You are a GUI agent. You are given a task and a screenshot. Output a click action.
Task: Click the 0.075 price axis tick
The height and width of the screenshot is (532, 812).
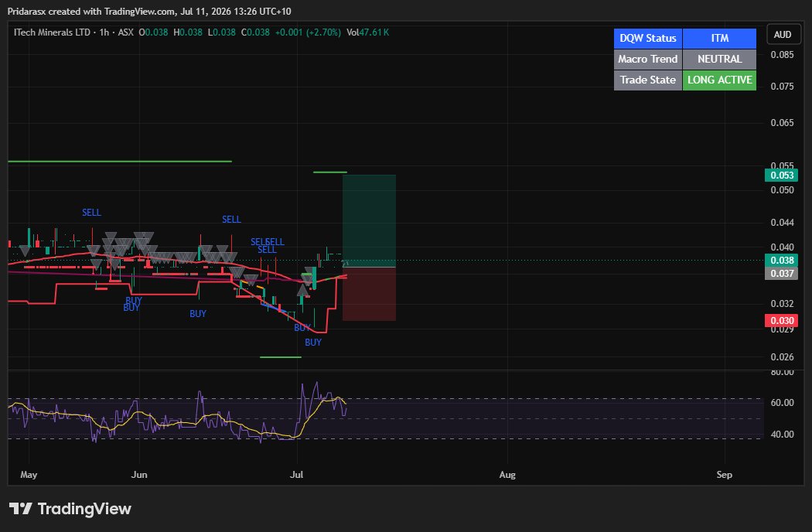pyautogui.click(x=782, y=87)
